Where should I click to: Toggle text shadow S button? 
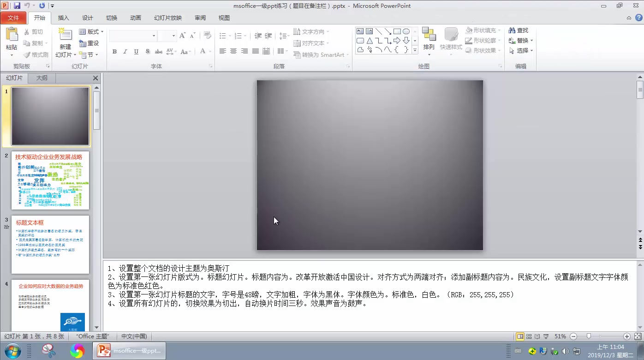[x=147, y=52]
